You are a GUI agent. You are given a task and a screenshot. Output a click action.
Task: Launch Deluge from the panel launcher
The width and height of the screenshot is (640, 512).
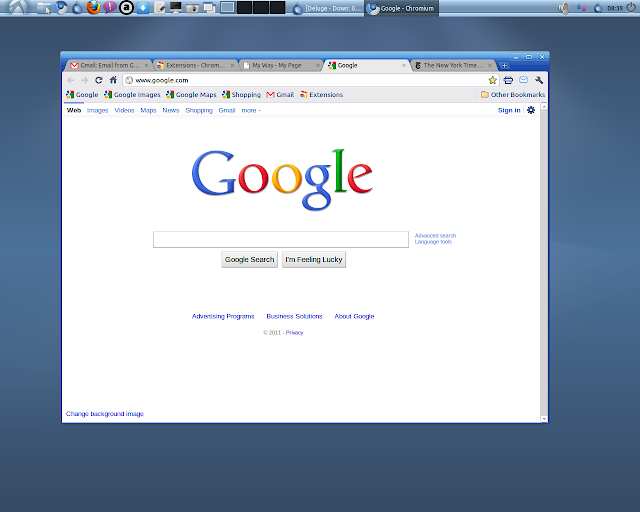(x=77, y=8)
